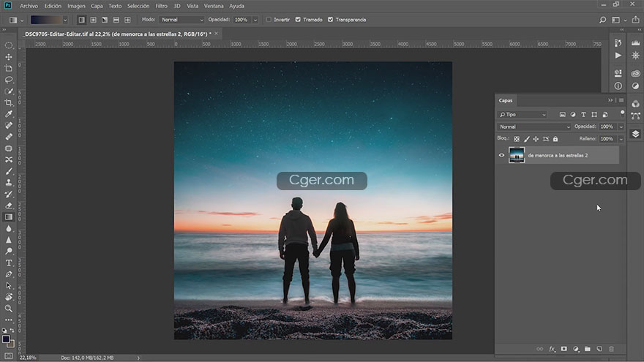Select the Gradient tool in toolbar
This screenshot has height=362, width=644.
point(9,217)
